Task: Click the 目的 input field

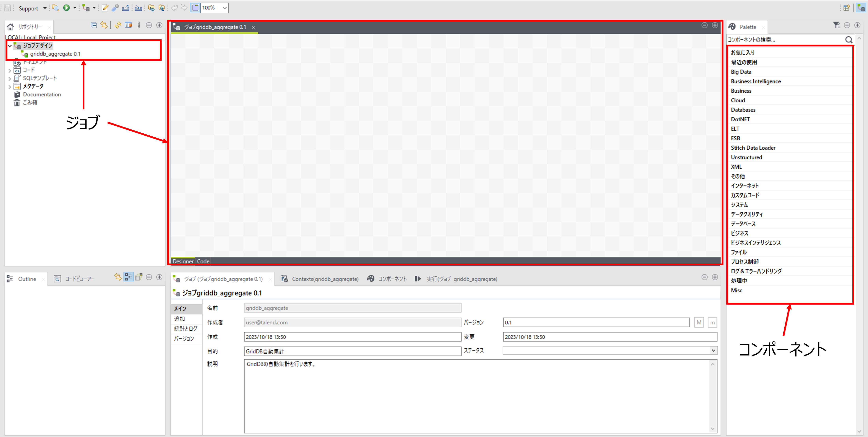Action: [352, 351]
